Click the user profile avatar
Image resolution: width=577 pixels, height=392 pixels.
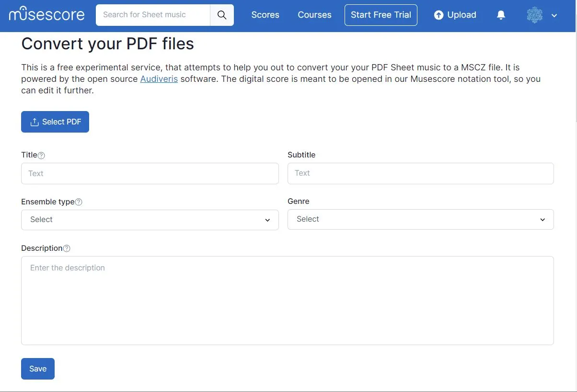point(534,15)
